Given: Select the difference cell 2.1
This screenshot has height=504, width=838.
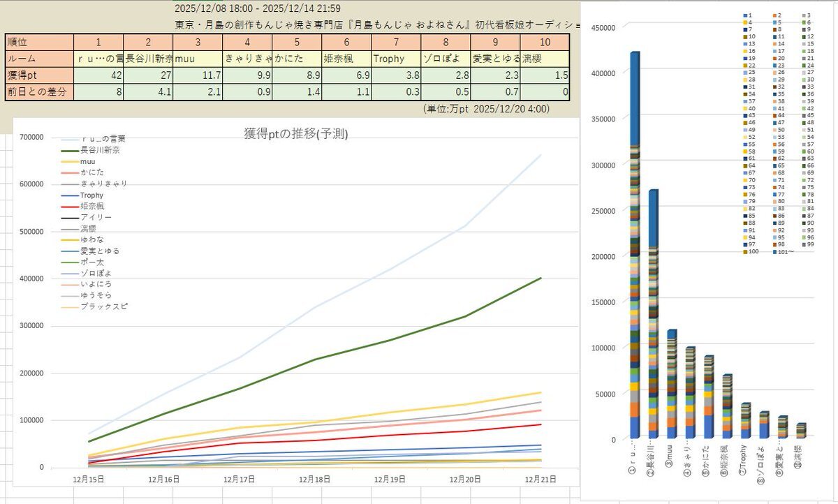Looking at the screenshot, I should point(198,91).
